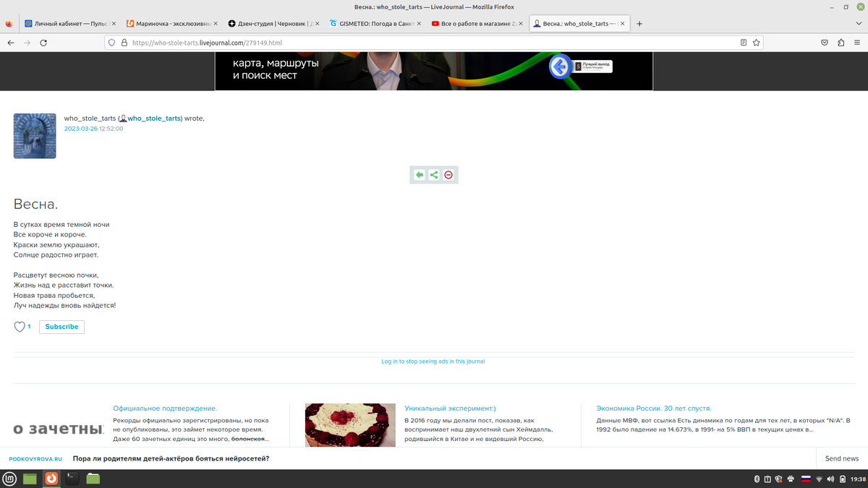Open the Linux Mint start menu
The height and width of the screenshot is (488, 868).
(10, 479)
